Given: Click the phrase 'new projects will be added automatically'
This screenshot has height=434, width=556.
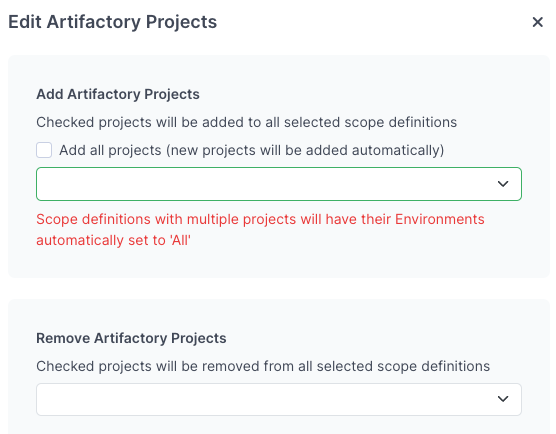Looking at the screenshot, I should pyautogui.click(x=305, y=150).
